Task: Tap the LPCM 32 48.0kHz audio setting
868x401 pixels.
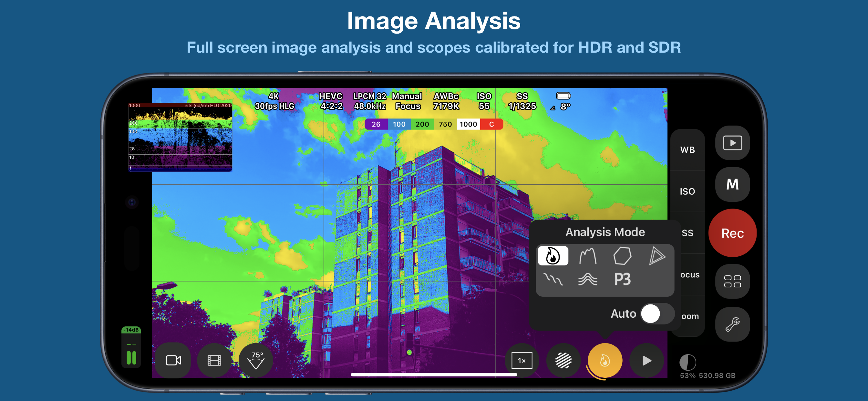Action: coord(370,101)
